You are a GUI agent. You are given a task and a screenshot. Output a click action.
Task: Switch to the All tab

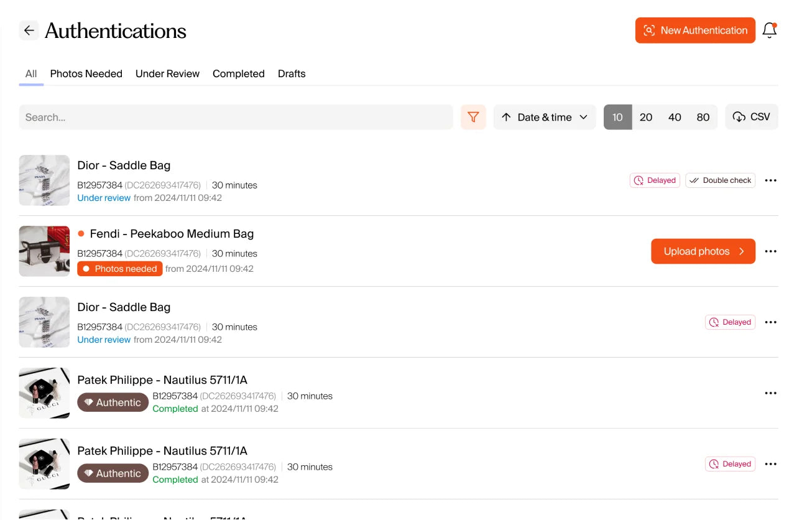[31, 73]
